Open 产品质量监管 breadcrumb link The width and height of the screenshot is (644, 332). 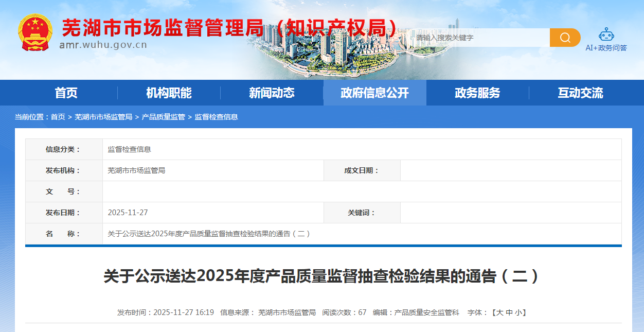coord(163,117)
